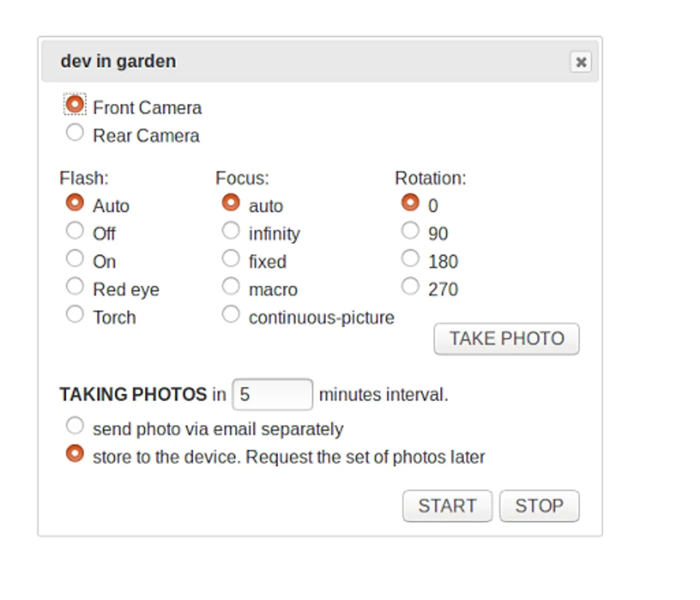Choose 270 degree rotation
The height and width of the screenshot is (600, 700).
pyautogui.click(x=411, y=287)
